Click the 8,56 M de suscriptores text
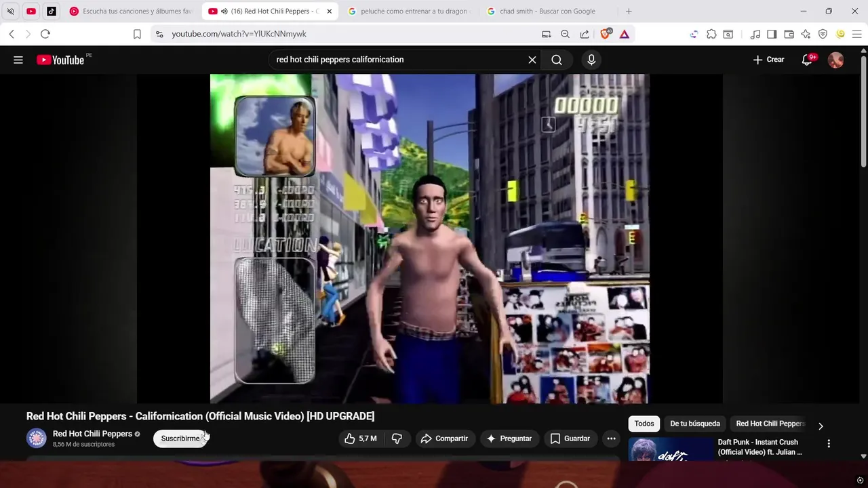 coord(83,445)
